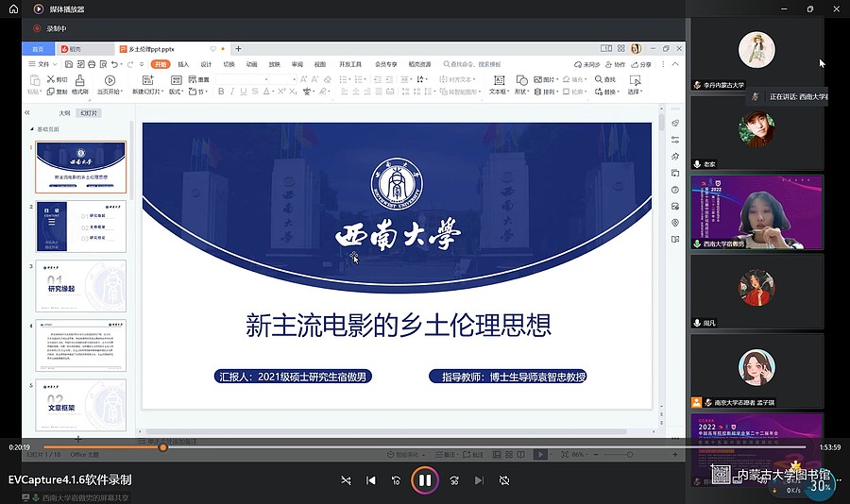Viewport: 850px width, 504px height.
Task: Skip to the previous track
Action: 371,480
